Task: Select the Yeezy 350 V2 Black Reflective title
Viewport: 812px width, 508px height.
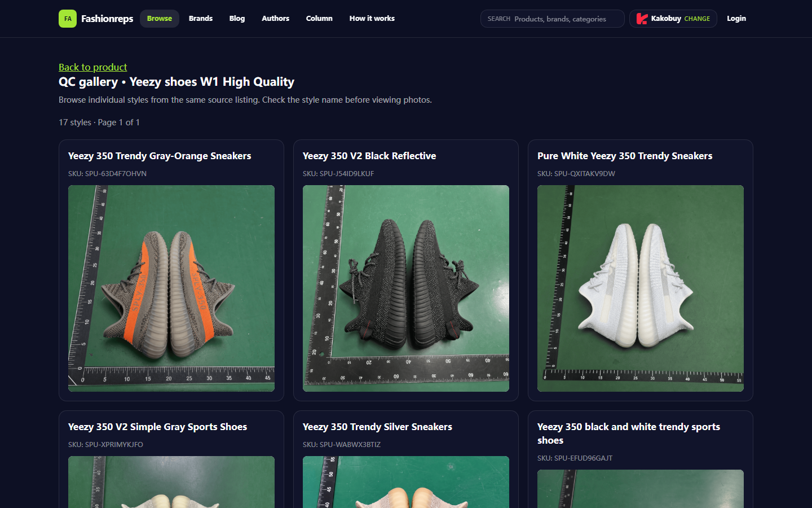Action: pos(369,156)
